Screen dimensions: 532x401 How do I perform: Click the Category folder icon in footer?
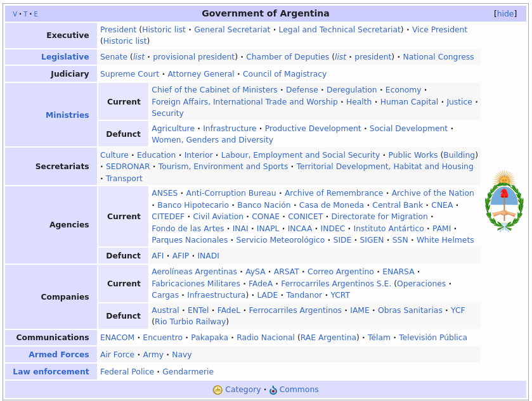217,390
